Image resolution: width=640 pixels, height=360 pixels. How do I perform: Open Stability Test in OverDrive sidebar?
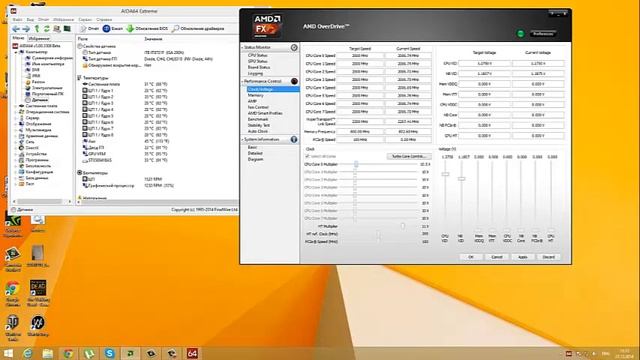point(259,125)
